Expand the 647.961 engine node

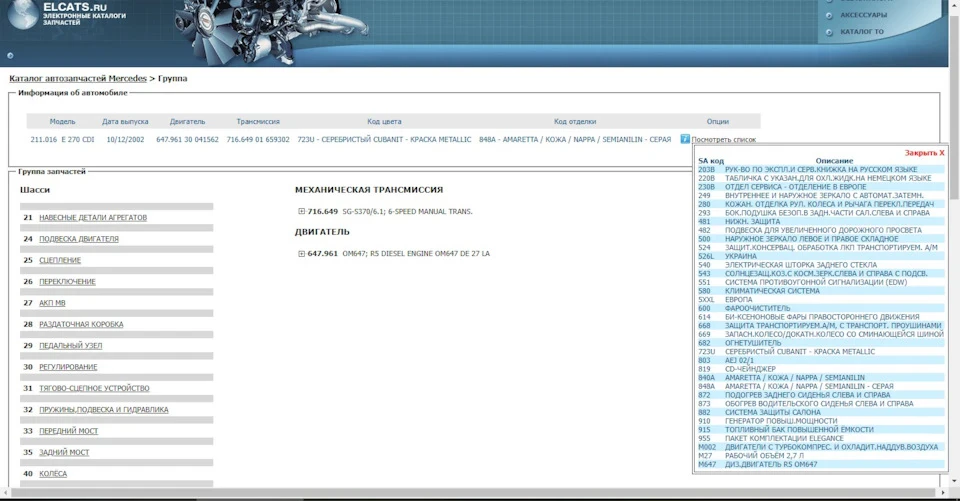click(x=301, y=254)
